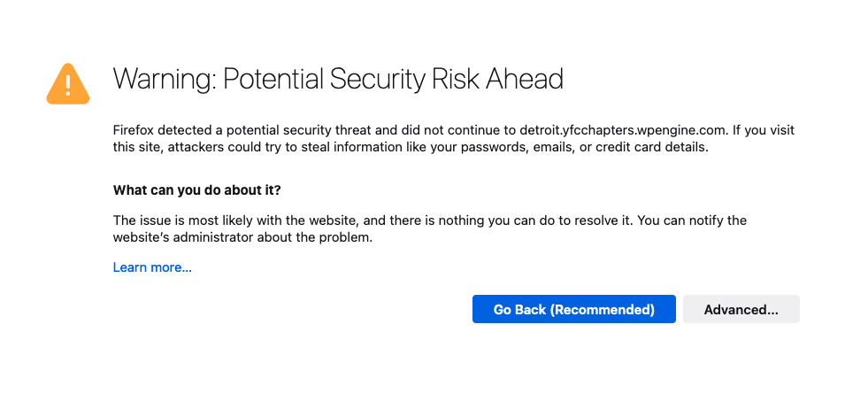Click the word "emails" in the description

[x=552, y=148]
